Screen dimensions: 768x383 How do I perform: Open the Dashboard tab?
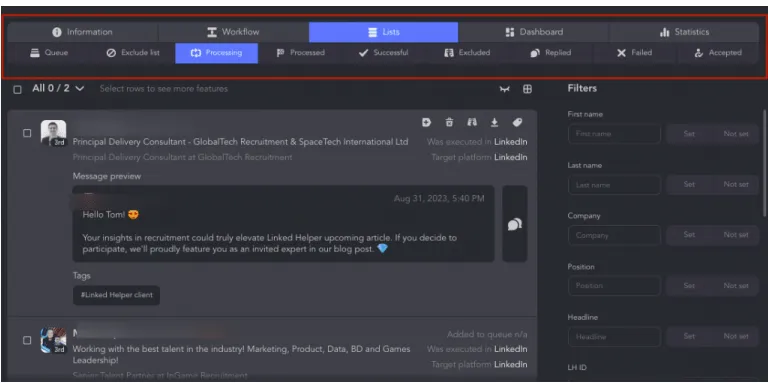pyautogui.click(x=534, y=32)
